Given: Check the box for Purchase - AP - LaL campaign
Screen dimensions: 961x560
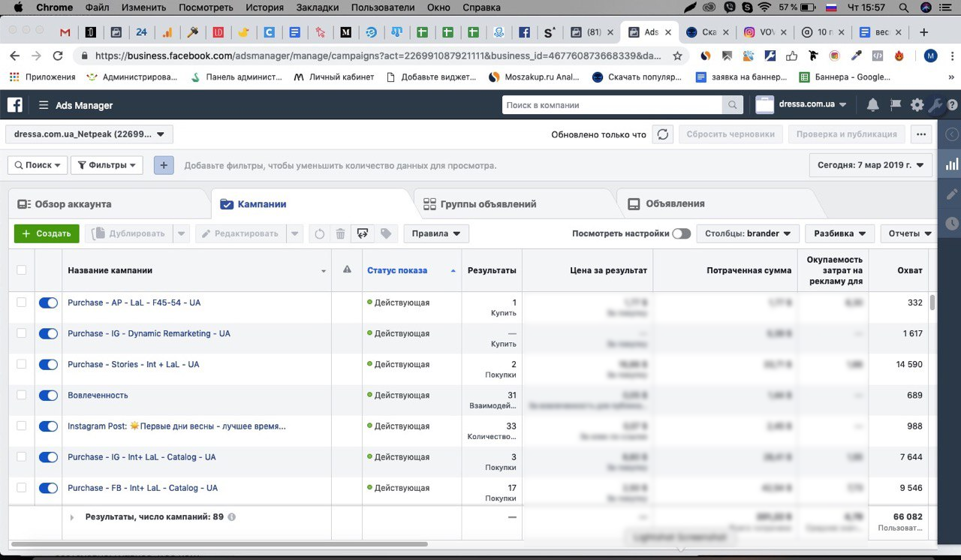Looking at the screenshot, I should pyautogui.click(x=22, y=303).
